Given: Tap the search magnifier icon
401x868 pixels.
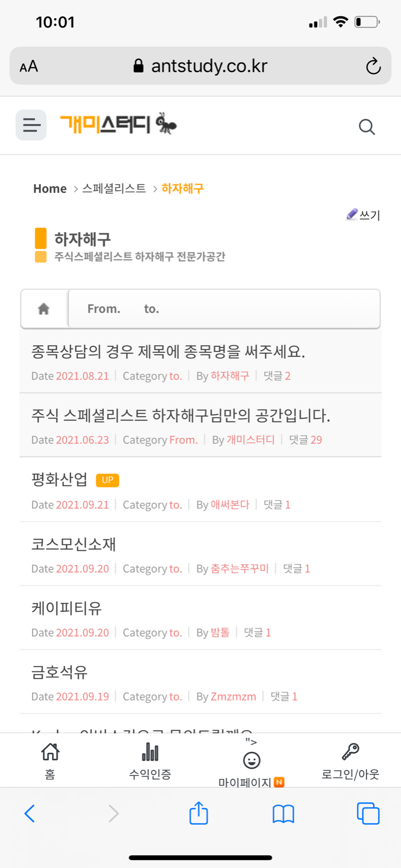Looking at the screenshot, I should 367,127.
